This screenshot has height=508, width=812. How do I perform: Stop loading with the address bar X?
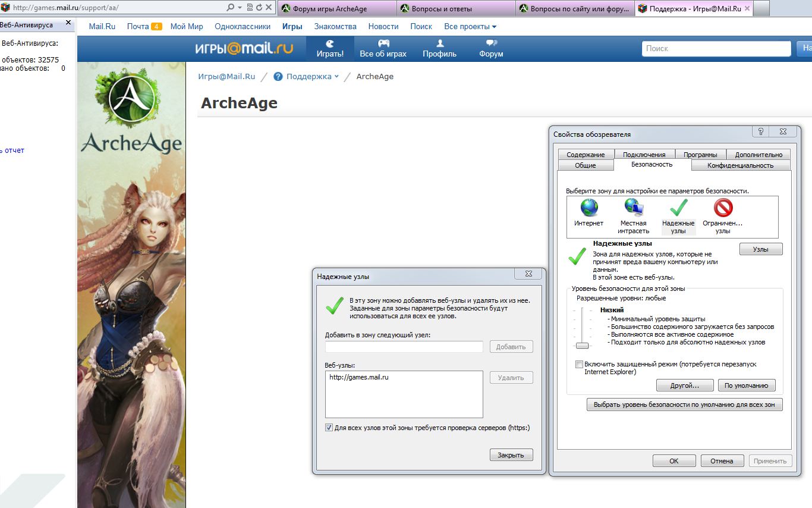269,8
